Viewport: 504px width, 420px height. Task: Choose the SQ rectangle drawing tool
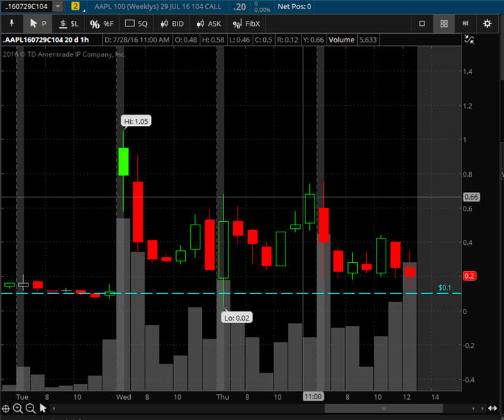click(x=136, y=24)
